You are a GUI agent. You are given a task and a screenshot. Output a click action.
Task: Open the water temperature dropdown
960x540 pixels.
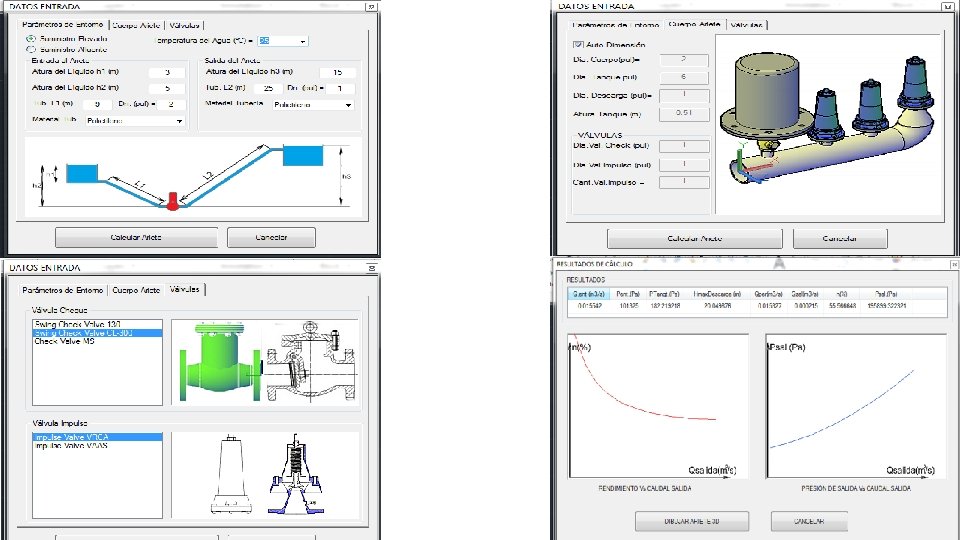coord(302,41)
